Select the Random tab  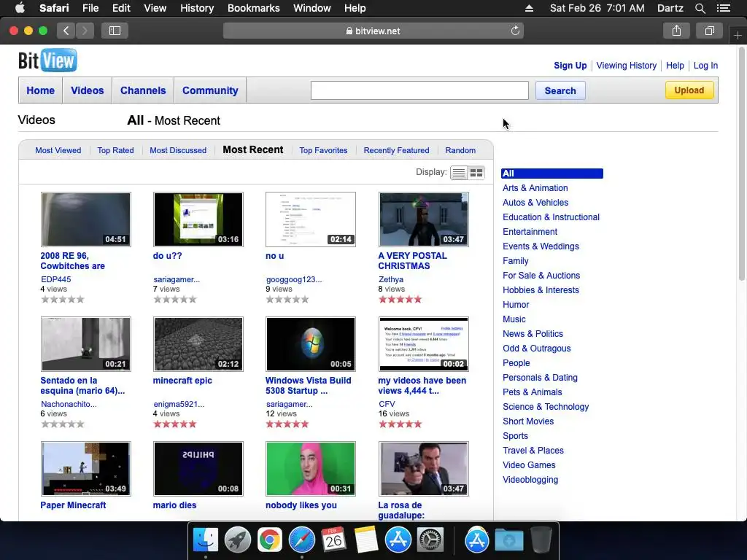pos(460,150)
